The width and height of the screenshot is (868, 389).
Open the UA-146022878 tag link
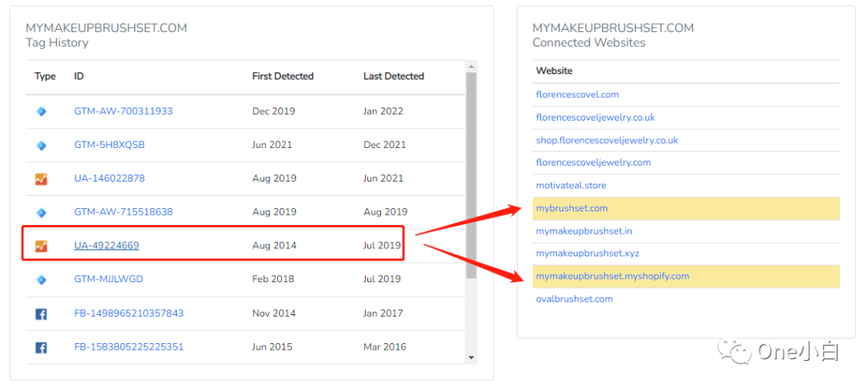tap(109, 178)
